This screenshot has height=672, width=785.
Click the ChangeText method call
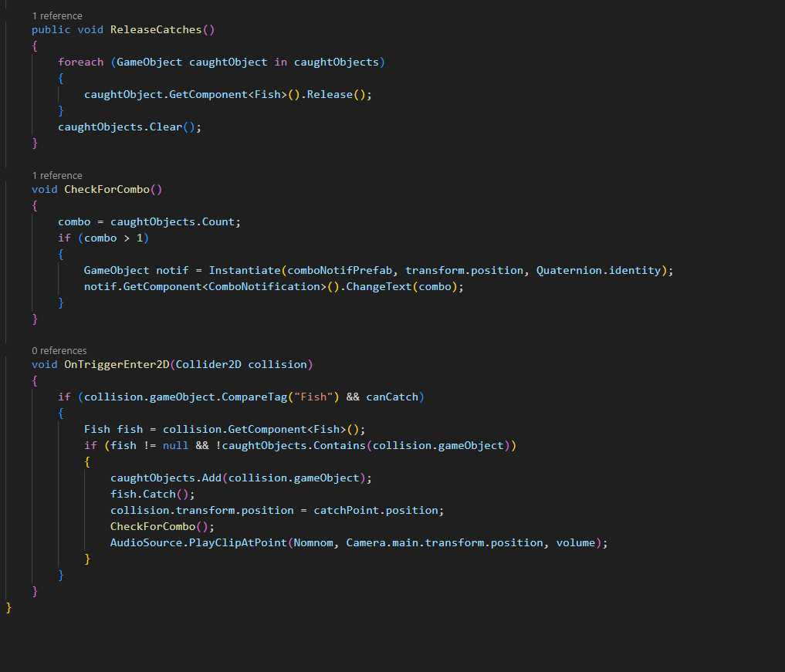pyautogui.click(x=378, y=287)
